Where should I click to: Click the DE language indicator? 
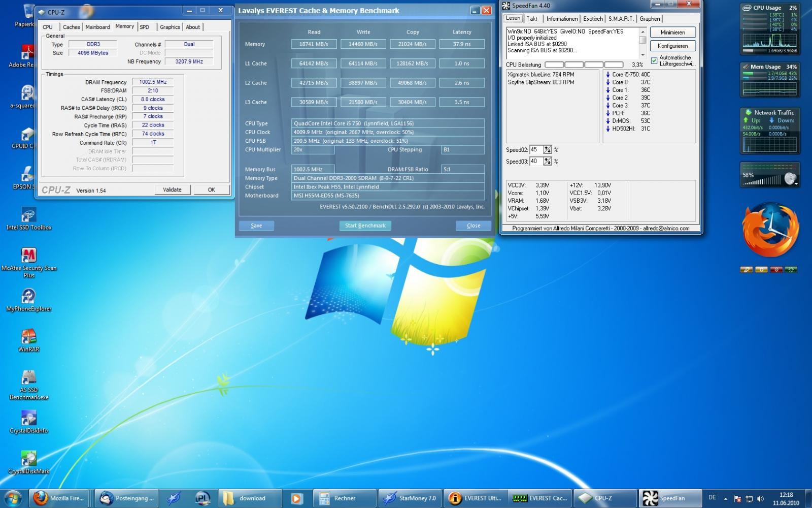(712, 498)
